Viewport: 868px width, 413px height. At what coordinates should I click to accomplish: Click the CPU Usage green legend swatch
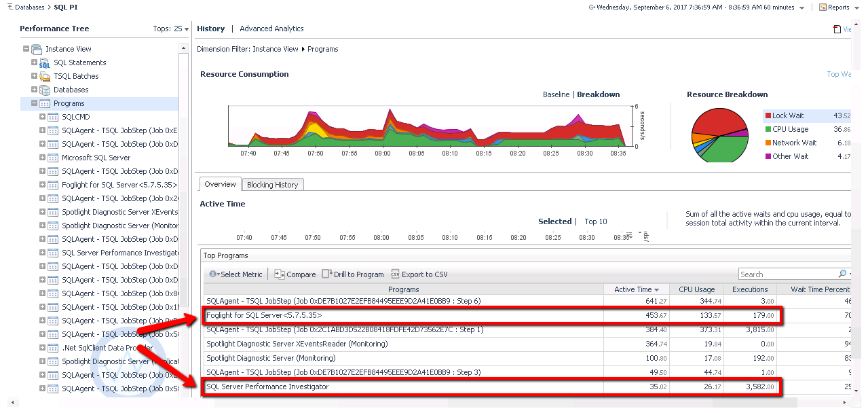click(x=768, y=129)
